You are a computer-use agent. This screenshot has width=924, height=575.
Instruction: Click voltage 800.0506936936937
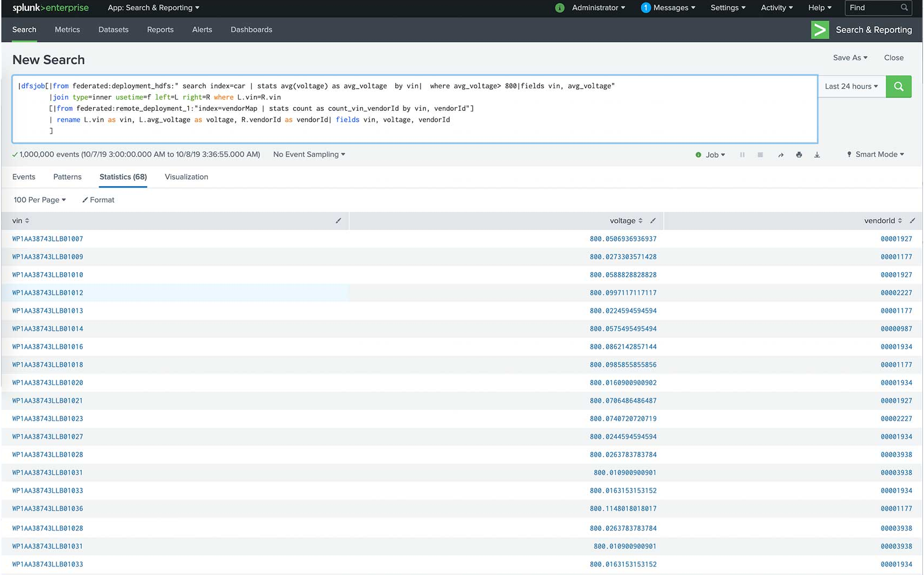pyautogui.click(x=623, y=239)
